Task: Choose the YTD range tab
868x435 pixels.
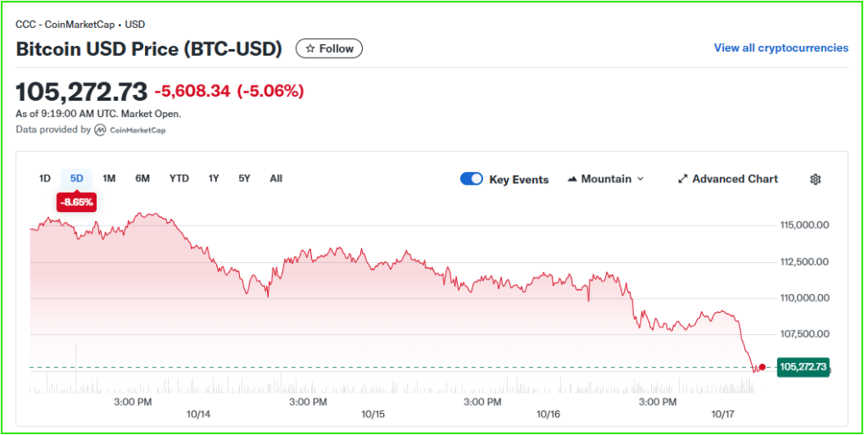Action: 179,178
